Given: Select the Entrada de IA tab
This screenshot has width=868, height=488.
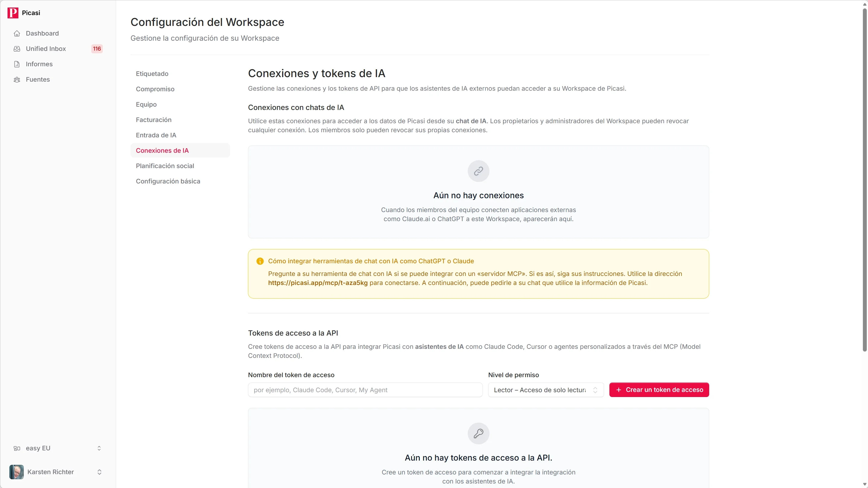Looking at the screenshot, I should tap(180, 135).
